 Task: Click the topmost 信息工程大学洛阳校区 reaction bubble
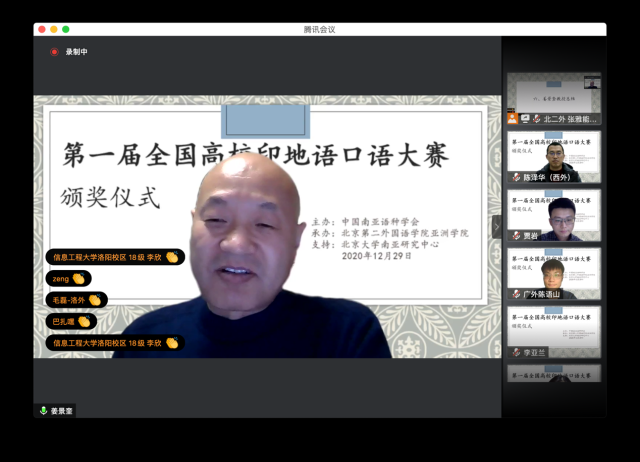pos(115,257)
